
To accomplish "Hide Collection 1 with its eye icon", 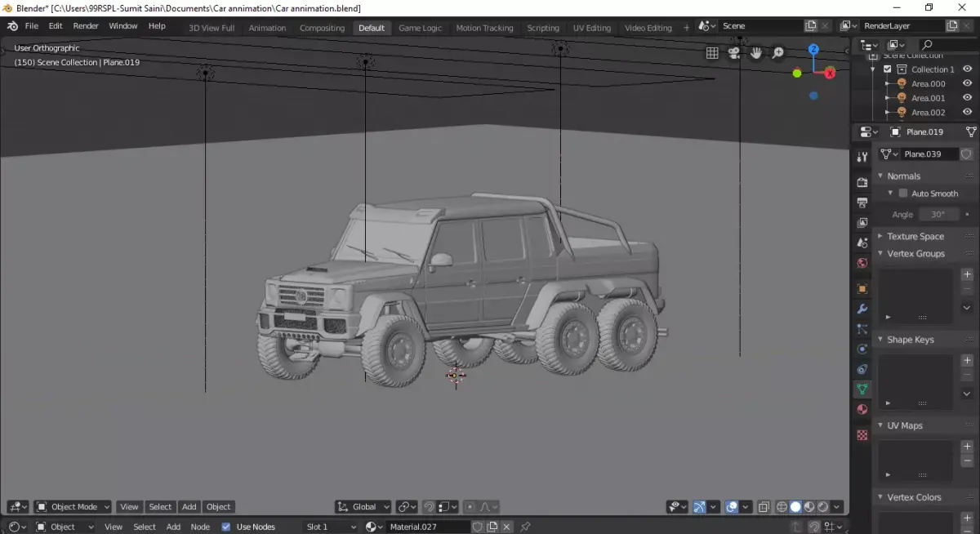I will 967,69.
